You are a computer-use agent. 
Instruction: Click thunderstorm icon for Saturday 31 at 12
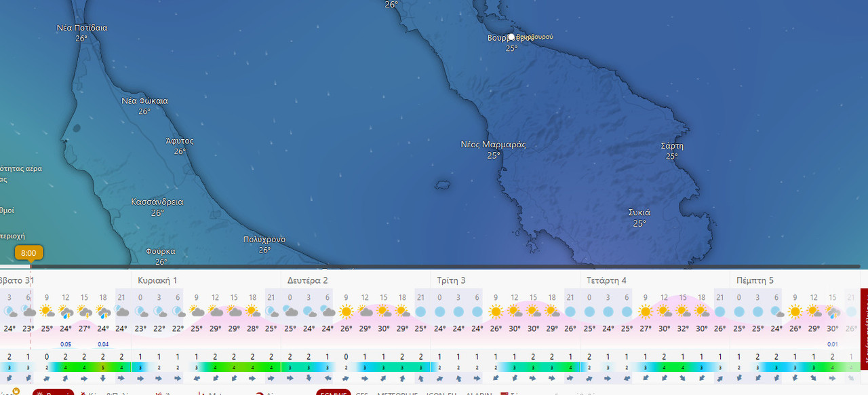pyautogui.click(x=66, y=312)
